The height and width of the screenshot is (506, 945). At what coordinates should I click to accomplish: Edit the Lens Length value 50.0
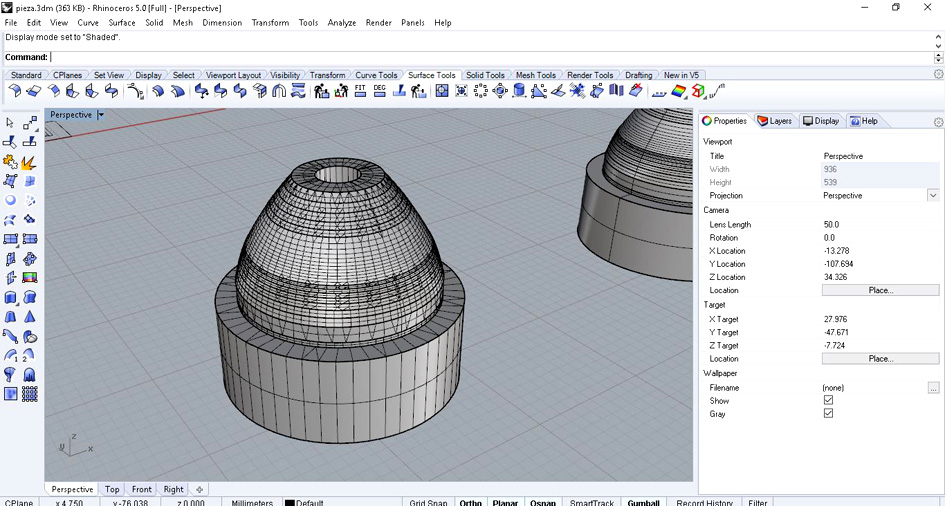(880, 224)
